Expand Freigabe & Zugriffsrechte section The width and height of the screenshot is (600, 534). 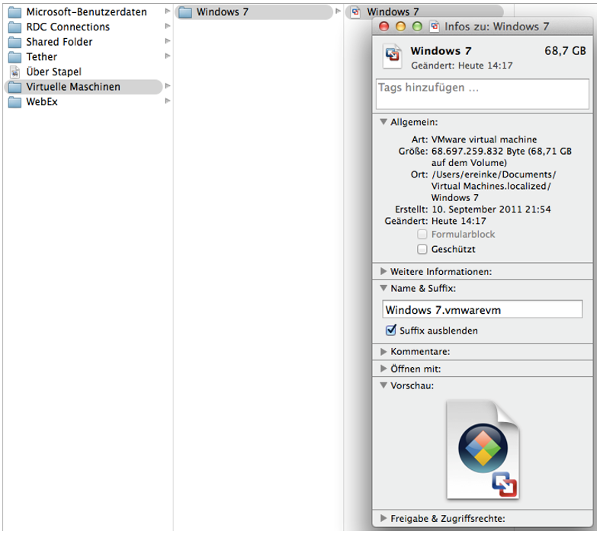tap(384, 518)
